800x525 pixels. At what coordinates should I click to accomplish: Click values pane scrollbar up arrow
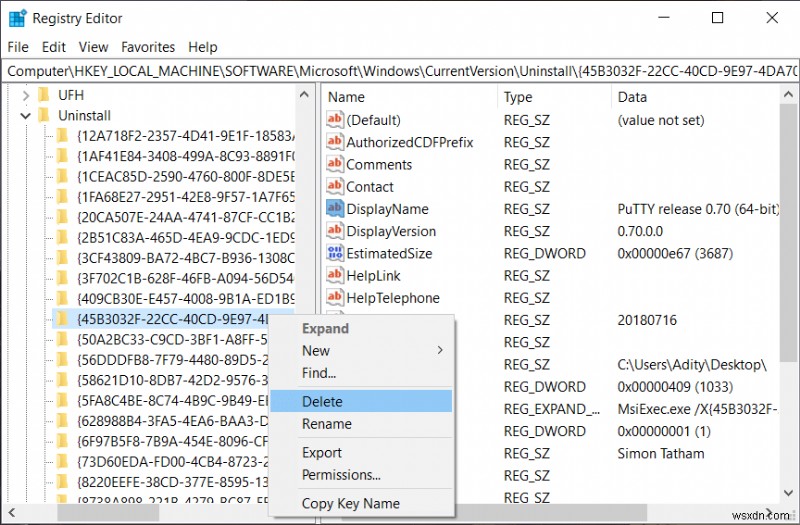788,94
